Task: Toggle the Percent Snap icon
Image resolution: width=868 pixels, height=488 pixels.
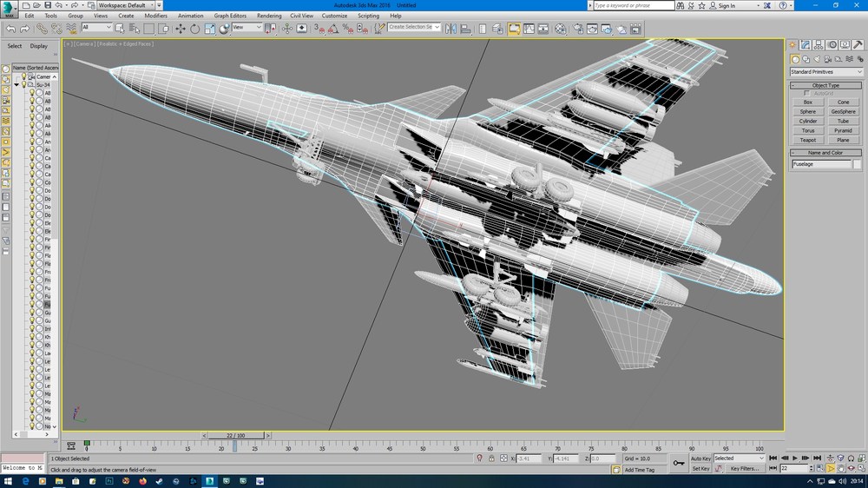Action: click(348, 29)
